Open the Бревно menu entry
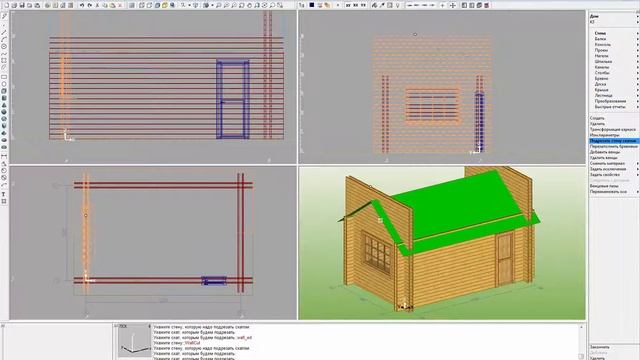The height and width of the screenshot is (360, 640). (x=616, y=78)
